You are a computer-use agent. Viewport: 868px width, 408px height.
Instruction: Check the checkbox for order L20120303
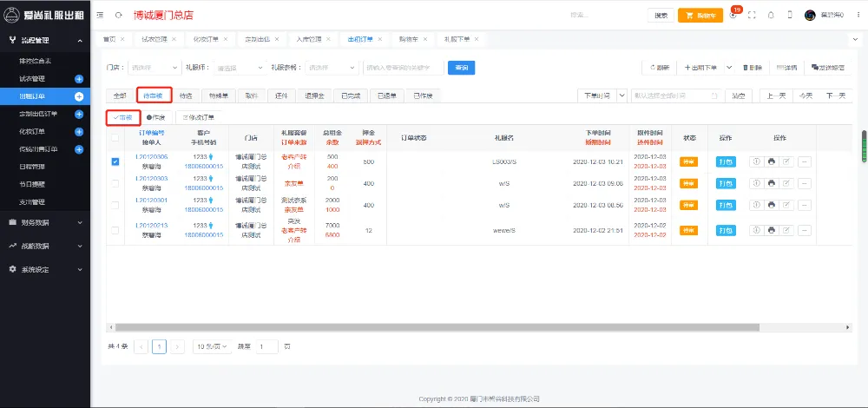(x=115, y=182)
